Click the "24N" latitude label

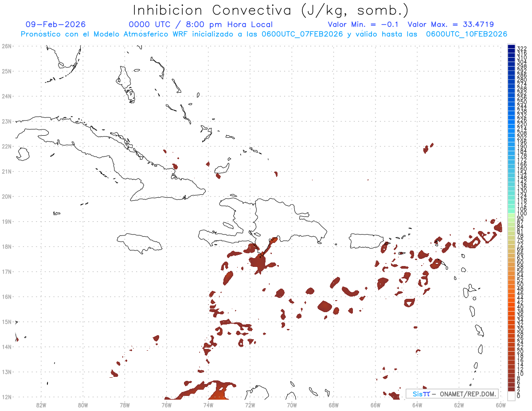7,96
